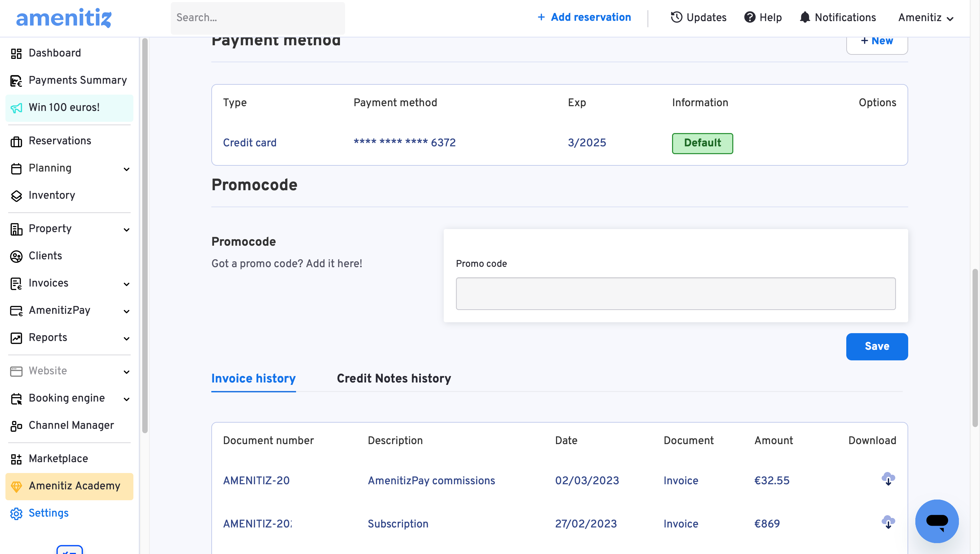The width and height of the screenshot is (980, 554).
Task: Click into the Promo code field
Action: (x=676, y=294)
